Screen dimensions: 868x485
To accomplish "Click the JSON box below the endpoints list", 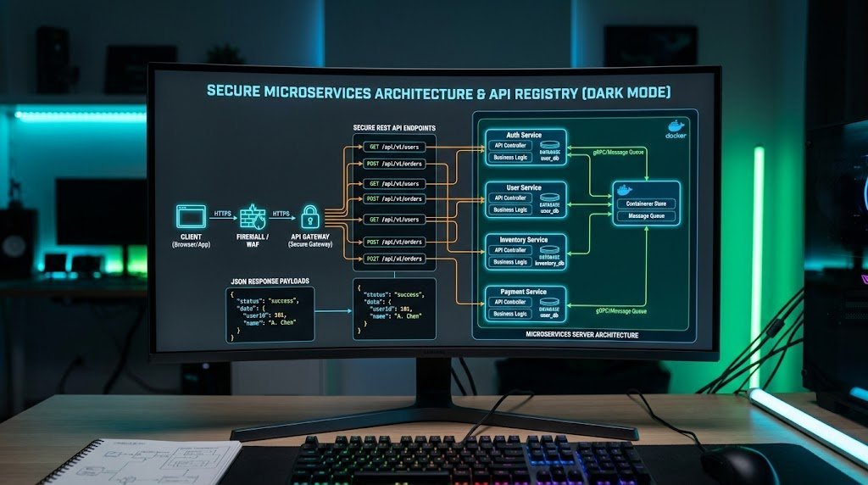I will click(394, 309).
